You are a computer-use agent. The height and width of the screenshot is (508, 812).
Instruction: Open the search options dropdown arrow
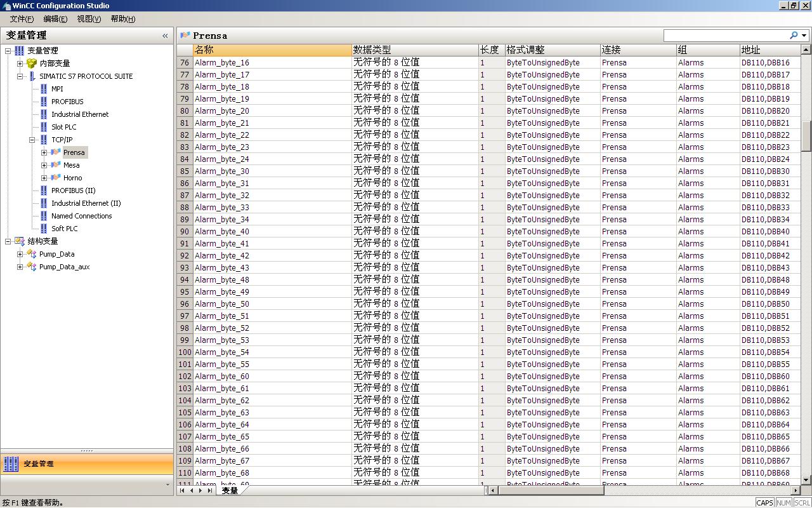[804, 36]
